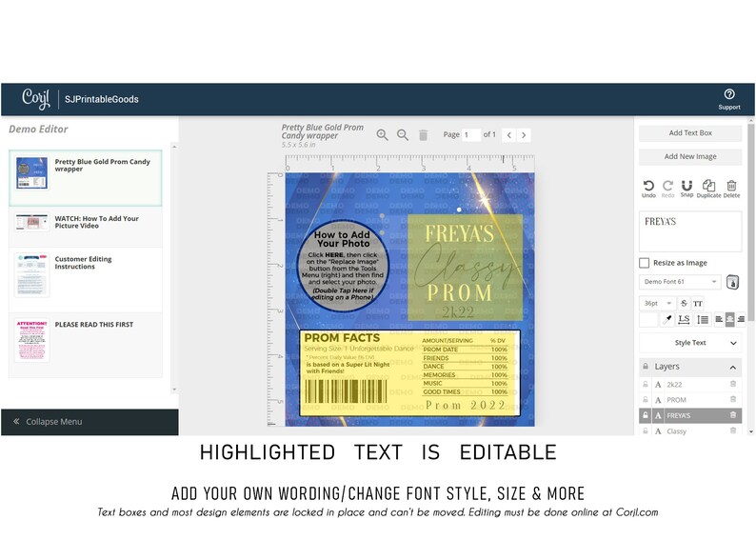Select FREYA'S text on the canvas

[460, 233]
